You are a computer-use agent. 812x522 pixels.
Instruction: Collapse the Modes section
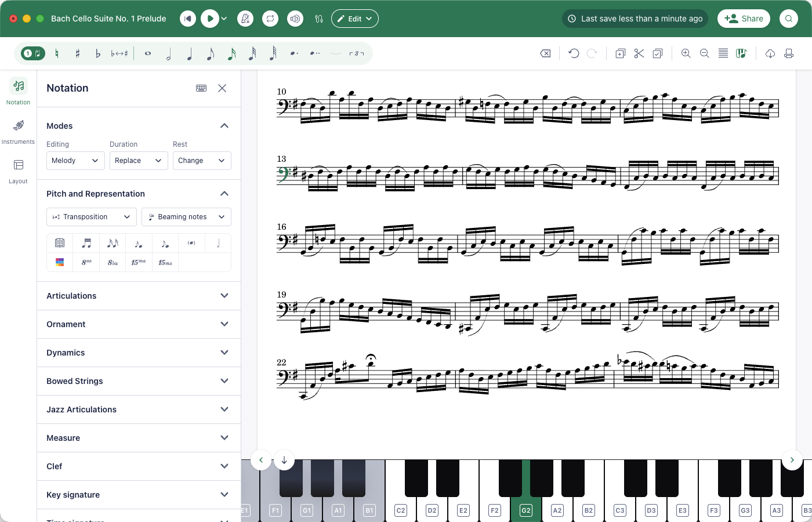224,126
